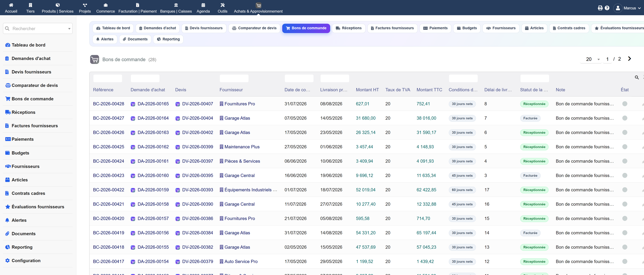Open the page size dropdown showing 20
Viewport: 644px width, 275px height.
(591, 59)
